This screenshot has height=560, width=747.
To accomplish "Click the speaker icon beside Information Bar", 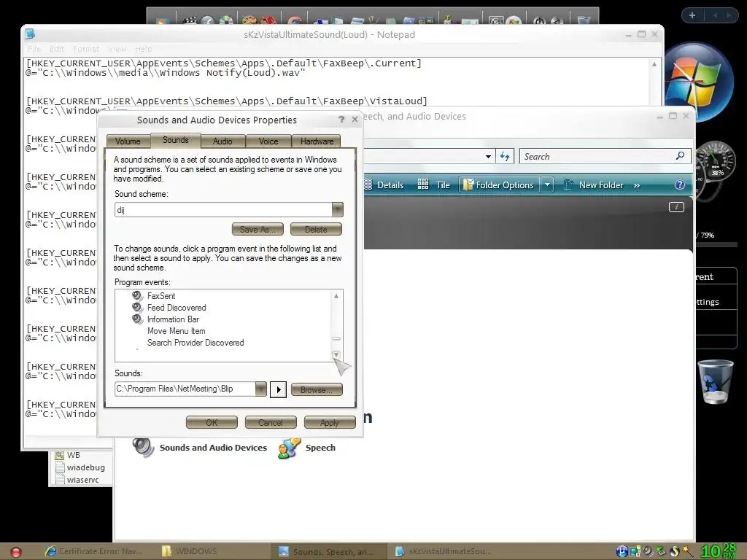I will click(137, 319).
